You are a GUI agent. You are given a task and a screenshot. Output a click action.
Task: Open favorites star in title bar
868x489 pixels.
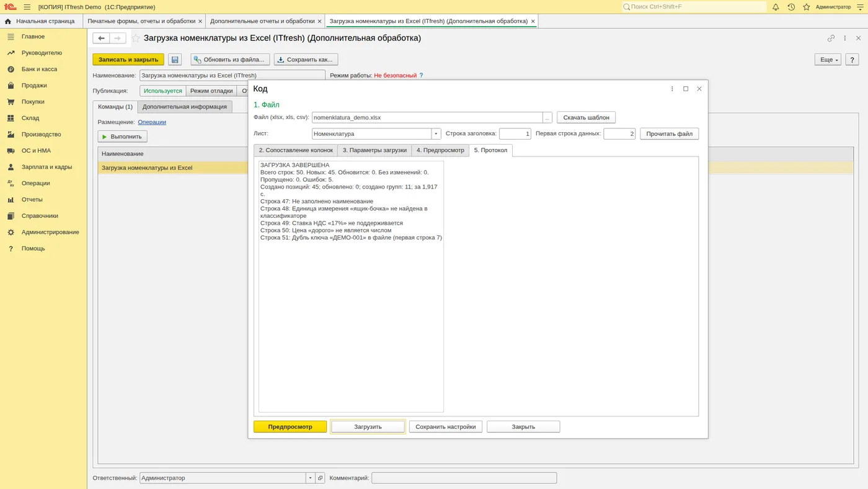click(807, 7)
